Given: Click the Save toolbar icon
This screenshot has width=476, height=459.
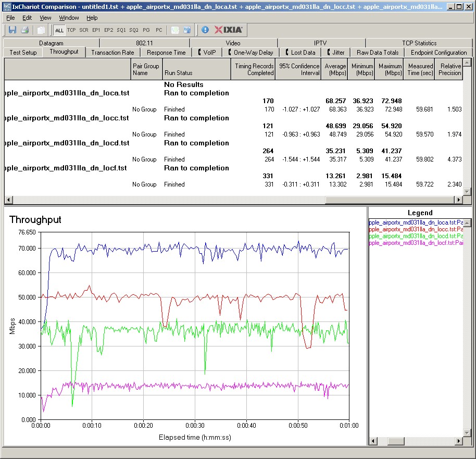Looking at the screenshot, I should click(x=12, y=30).
